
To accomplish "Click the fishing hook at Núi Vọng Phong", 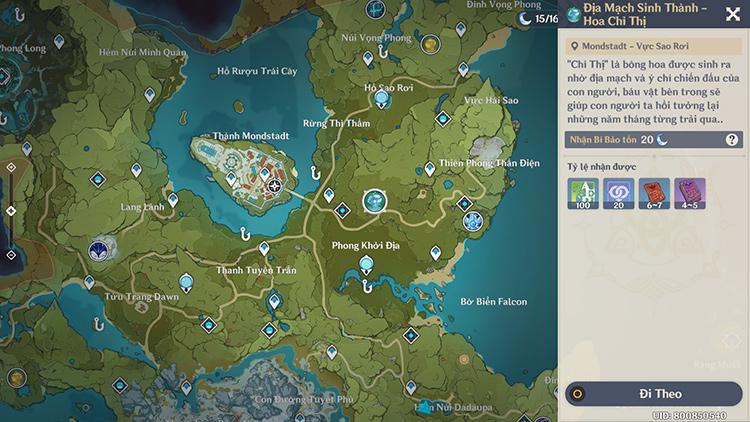I will 383,51.
